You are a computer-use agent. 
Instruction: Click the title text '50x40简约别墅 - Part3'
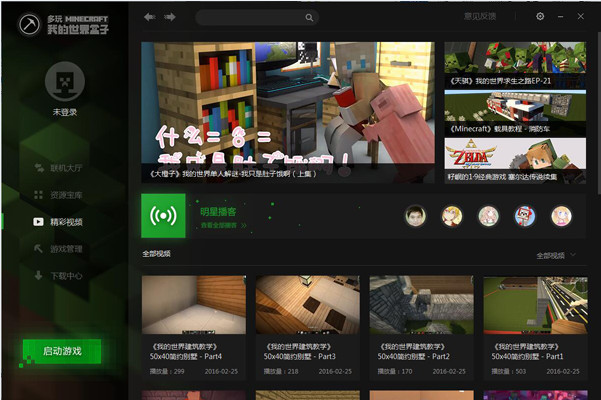299,356
